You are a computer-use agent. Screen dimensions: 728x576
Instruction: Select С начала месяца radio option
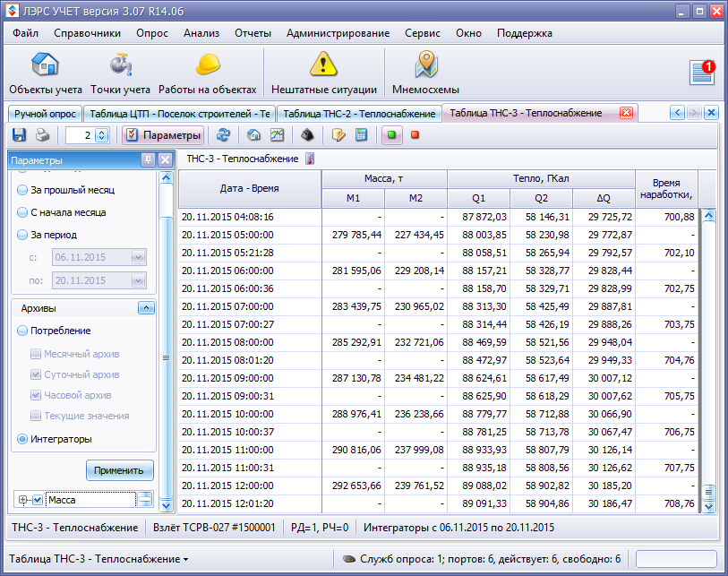(x=21, y=212)
